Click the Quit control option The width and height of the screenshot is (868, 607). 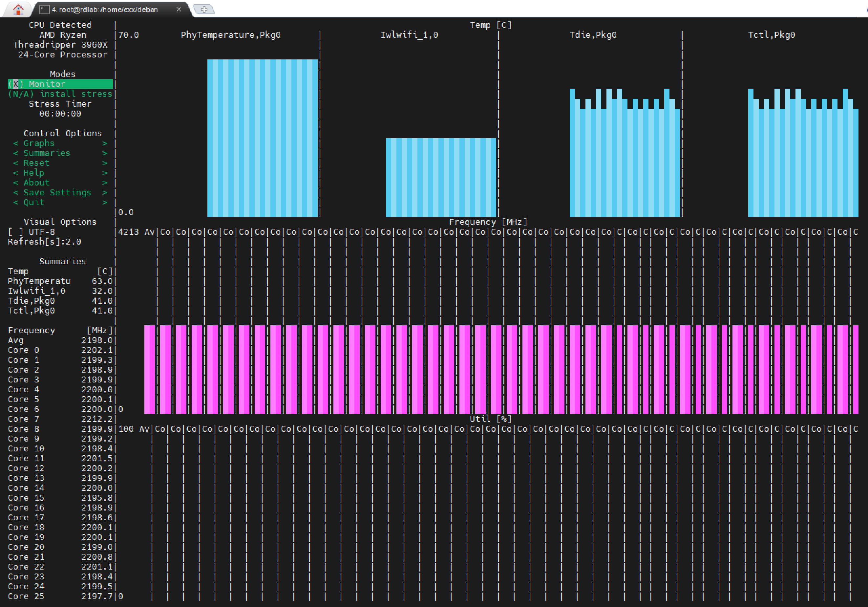pos(60,202)
